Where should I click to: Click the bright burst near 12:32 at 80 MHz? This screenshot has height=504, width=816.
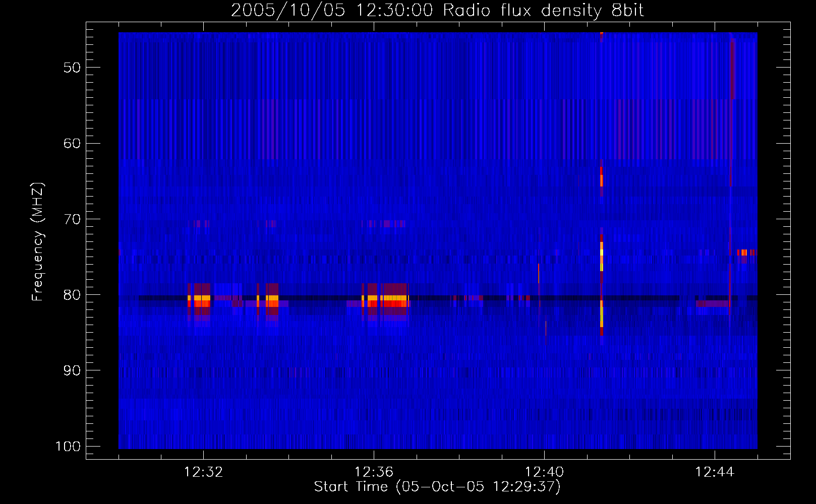(199, 301)
